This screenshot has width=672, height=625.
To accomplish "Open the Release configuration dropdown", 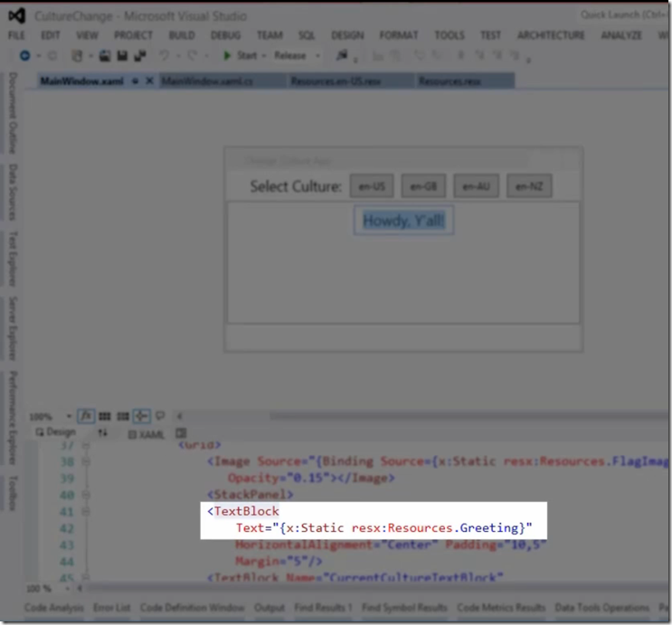I will [317, 56].
